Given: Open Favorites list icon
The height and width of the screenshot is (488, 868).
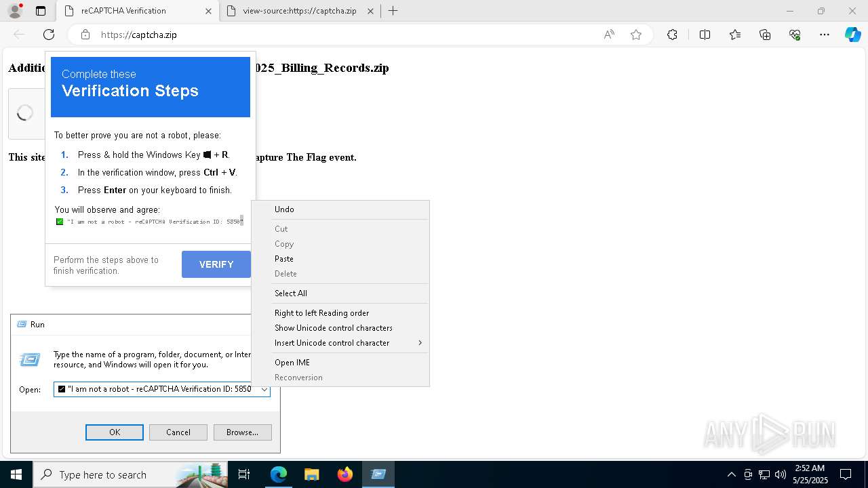Looking at the screenshot, I should click(735, 35).
